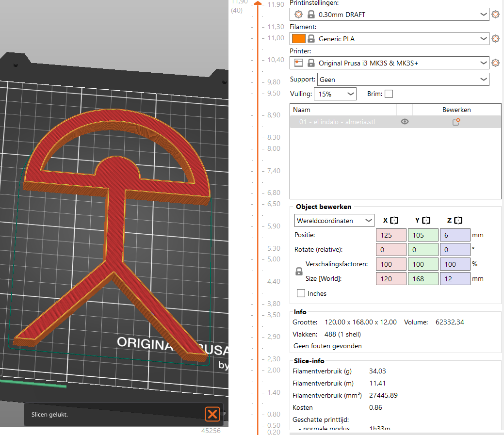Click the Verschalingsfactoren X field
This screenshot has width=504, height=435.
[x=391, y=264]
